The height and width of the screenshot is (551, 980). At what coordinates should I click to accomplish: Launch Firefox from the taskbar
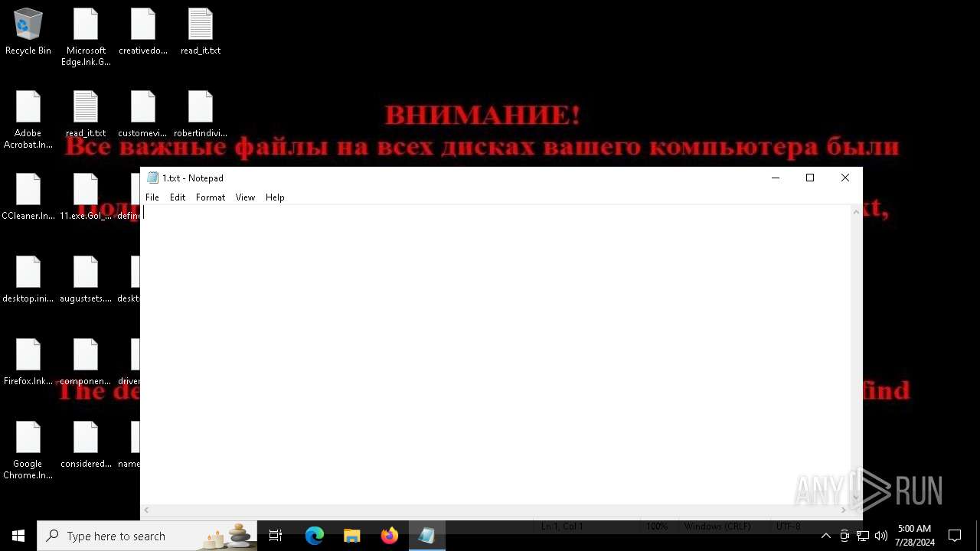pyautogui.click(x=389, y=536)
